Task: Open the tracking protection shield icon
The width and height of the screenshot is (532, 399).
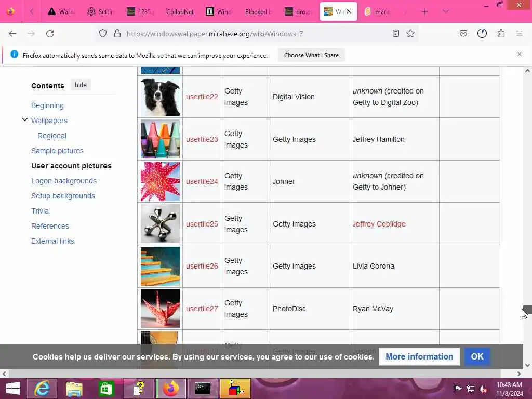Action: (x=103, y=34)
